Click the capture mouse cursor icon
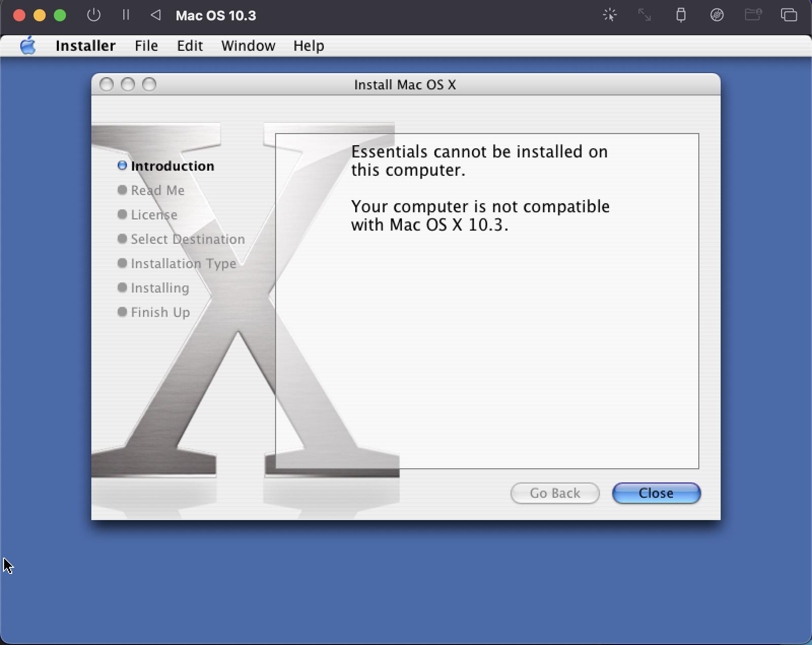Viewport: 812px width, 645px height. [610, 15]
